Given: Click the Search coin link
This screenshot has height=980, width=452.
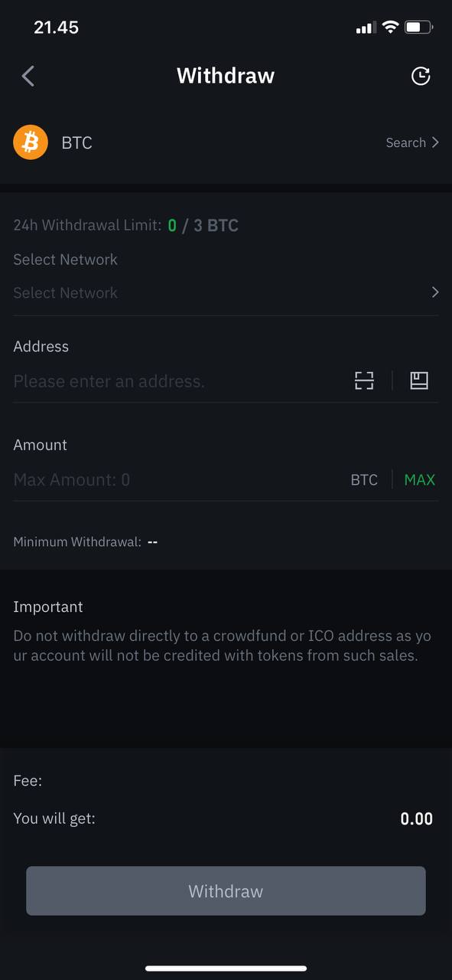Looking at the screenshot, I should pos(406,142).
